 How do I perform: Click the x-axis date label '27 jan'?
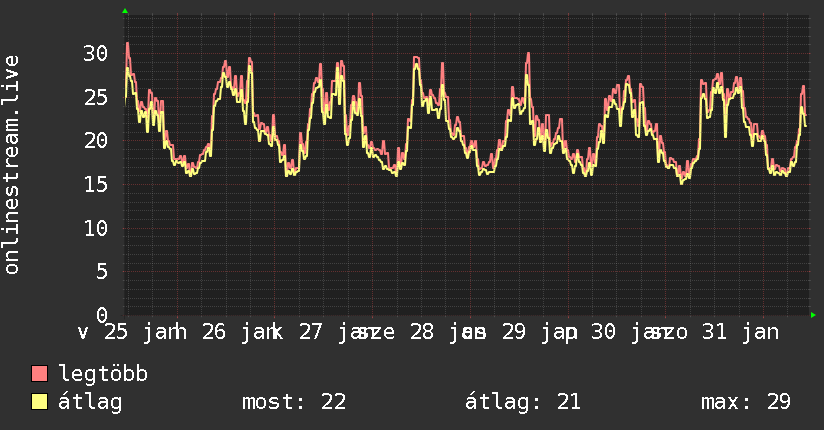[x=337, y=332]
